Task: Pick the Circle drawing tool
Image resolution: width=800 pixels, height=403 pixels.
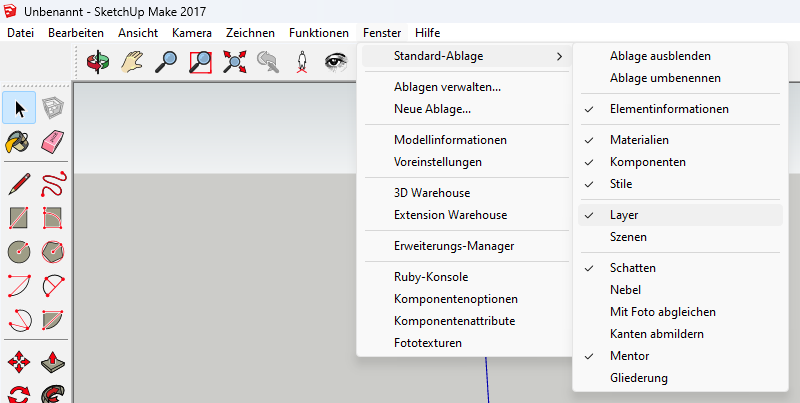Action: coord(19,251)
